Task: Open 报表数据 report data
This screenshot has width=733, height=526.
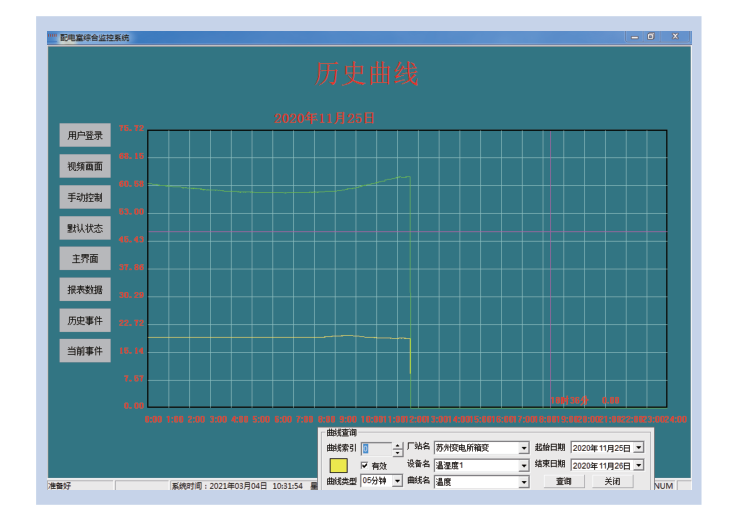Action: pos(85,290)
